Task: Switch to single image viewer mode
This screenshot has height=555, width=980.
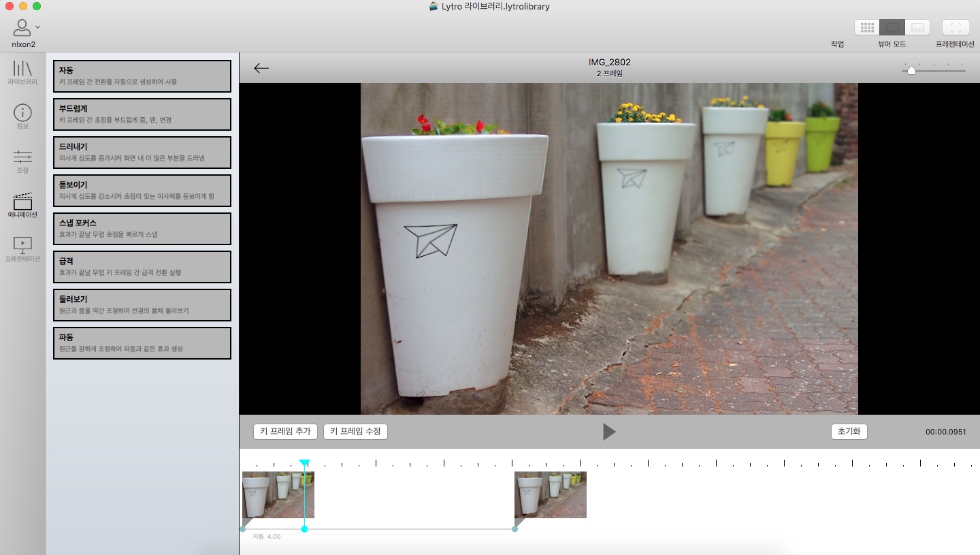Action: coord(892,28)
